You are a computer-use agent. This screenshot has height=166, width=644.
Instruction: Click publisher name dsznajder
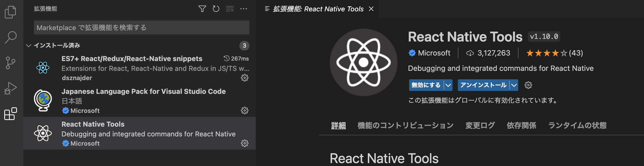77,78
